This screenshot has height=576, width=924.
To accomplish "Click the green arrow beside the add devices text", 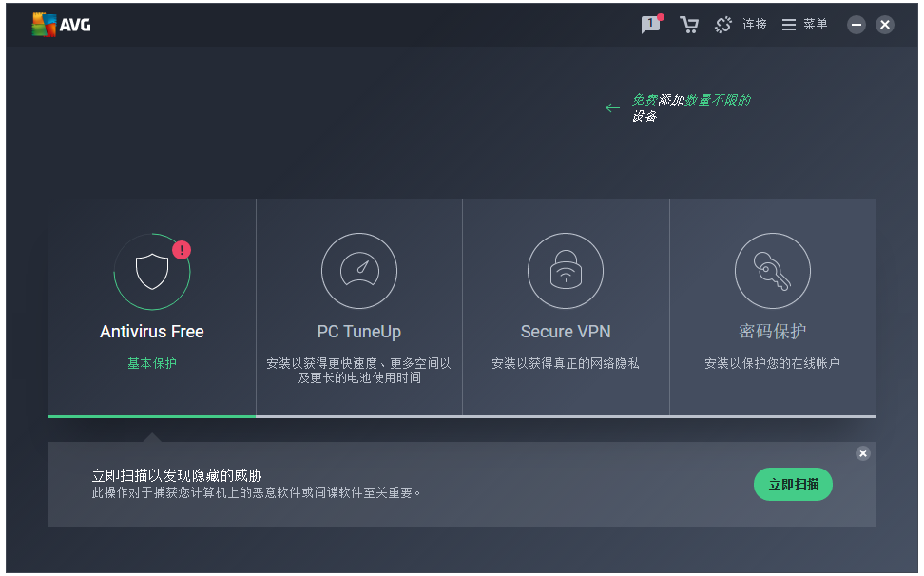I will point(613,107).
